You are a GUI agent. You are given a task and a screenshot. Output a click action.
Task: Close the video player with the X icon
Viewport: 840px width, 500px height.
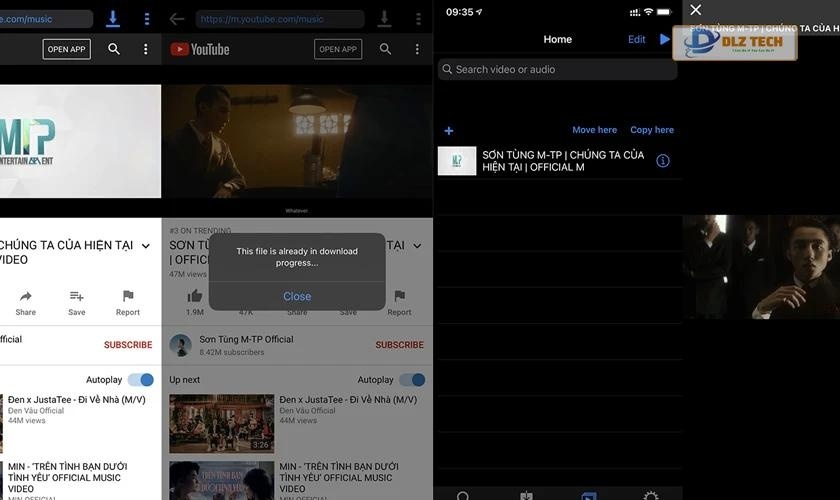click(x=696, y=10)
